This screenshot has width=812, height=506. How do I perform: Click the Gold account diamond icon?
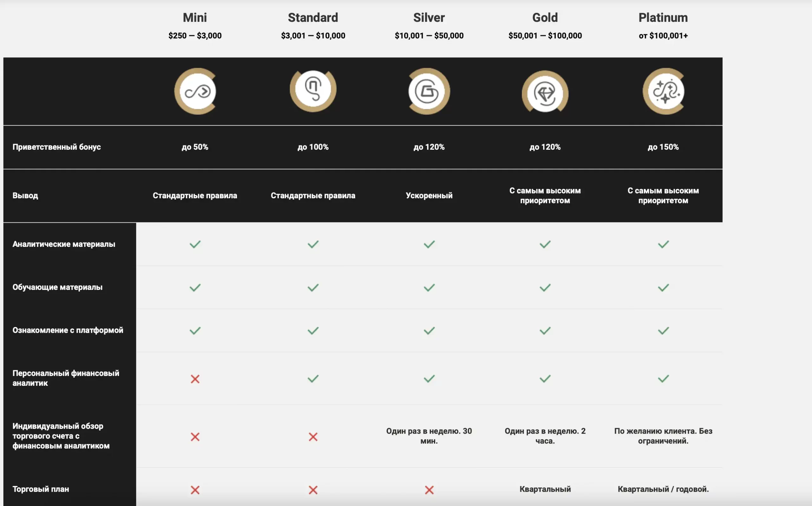coord(545,91)
